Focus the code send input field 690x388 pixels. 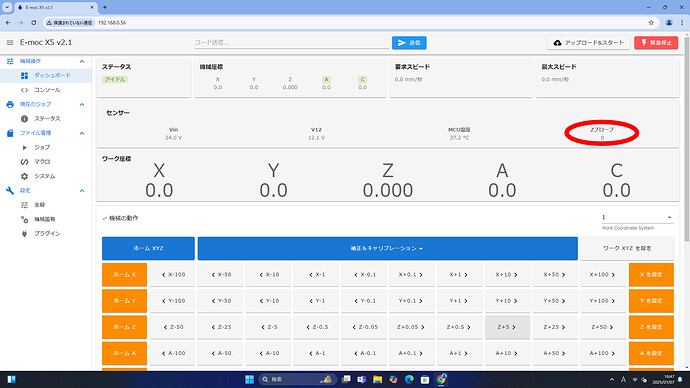tap(292, 43)
